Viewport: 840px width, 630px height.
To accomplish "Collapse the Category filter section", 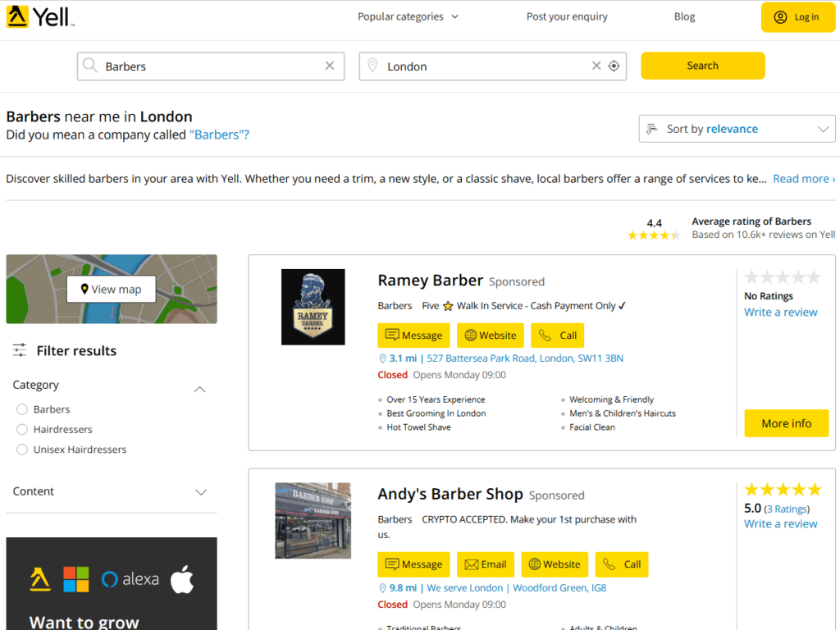I will (x=200, y=389).
